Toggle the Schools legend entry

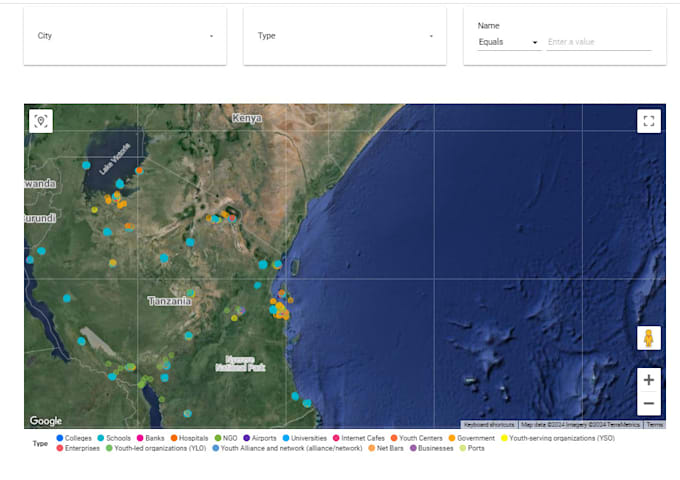point(114,438)
